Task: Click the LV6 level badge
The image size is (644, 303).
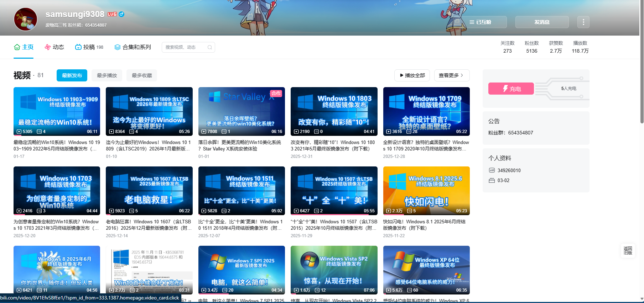Action: pos(112,14)
